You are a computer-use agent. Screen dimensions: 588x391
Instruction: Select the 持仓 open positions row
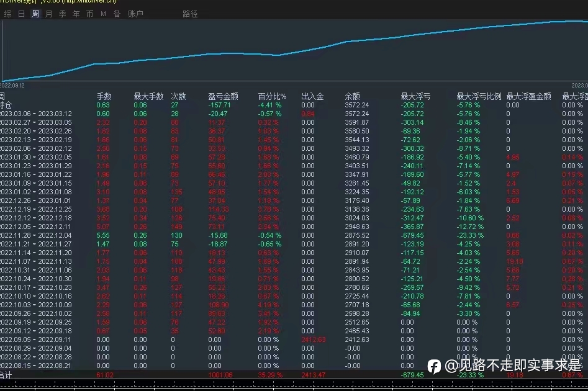(x=294, y=106)
